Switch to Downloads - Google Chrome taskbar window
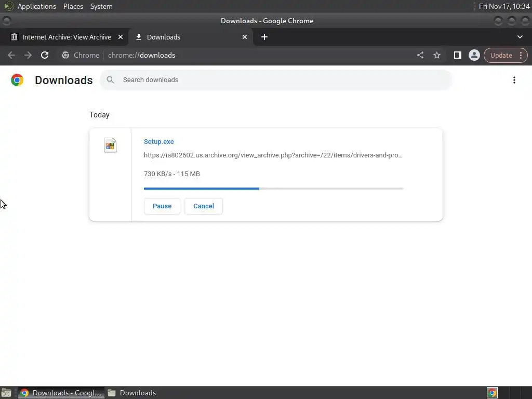The image size is (532, 399). click(61, 393)
